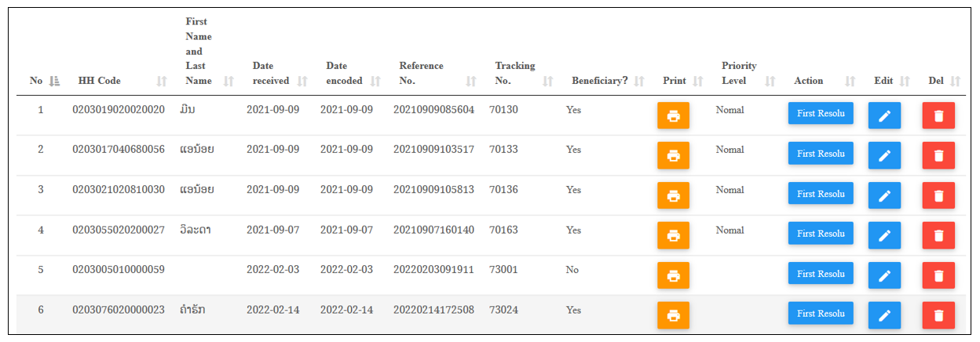The width and height of the screenshot is (980, 342).
Task: Sort by Beneficiary? column header
Action: click(639, 81)
